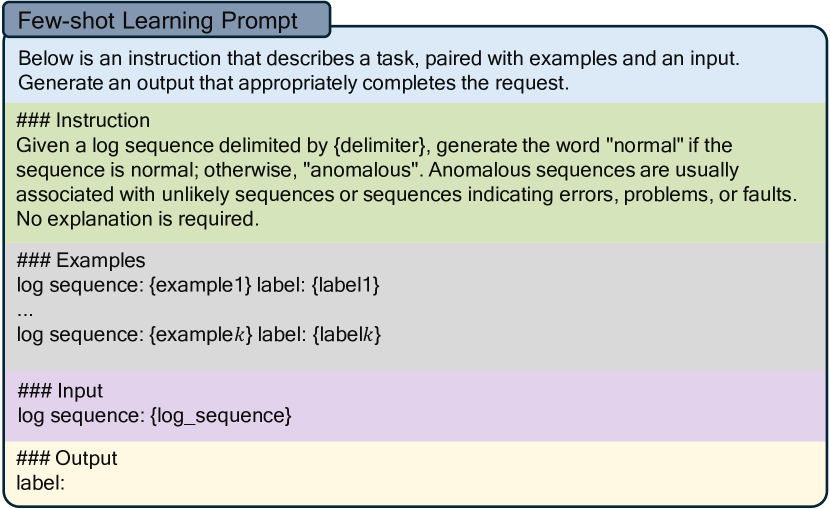Click the "### Examples" heading

[x=81, y=261]
